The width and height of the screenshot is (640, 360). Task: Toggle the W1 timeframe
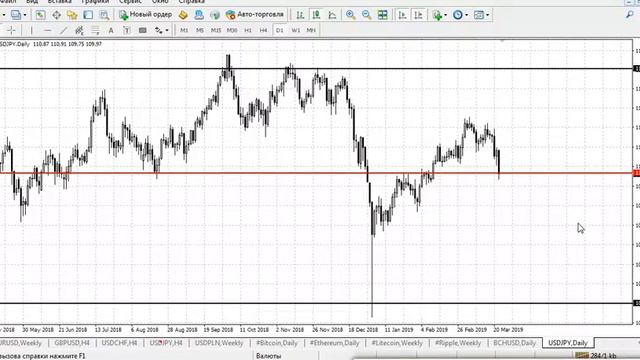[296, 30]
